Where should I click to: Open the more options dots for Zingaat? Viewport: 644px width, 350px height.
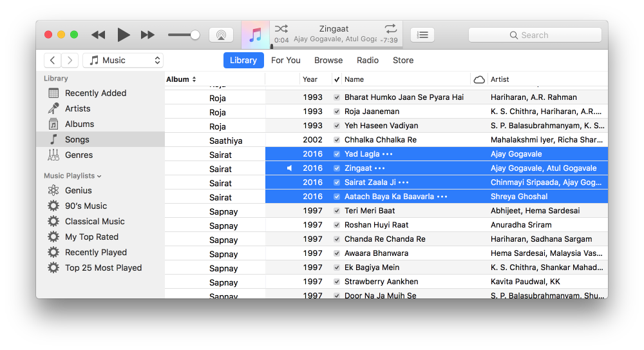point(379,168)
